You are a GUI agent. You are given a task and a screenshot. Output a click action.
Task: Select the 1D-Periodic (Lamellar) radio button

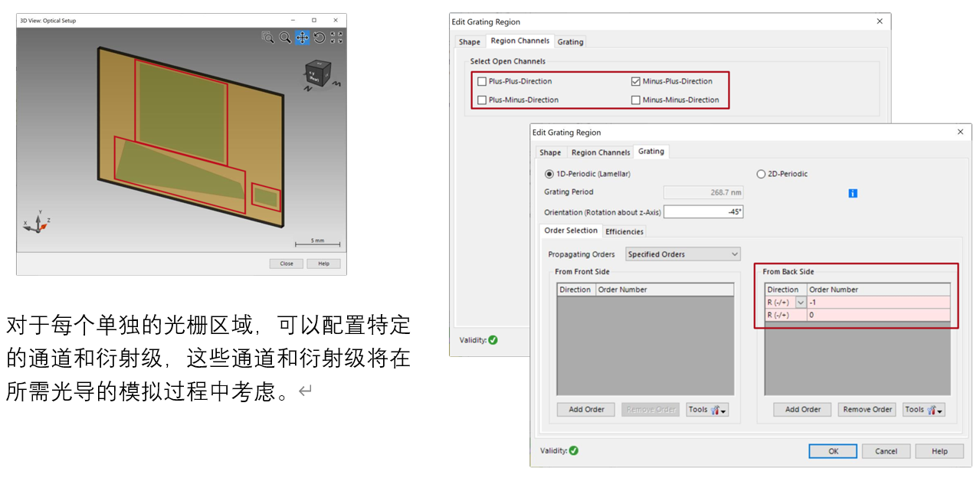pyautogui.click(x=549, y=174)
